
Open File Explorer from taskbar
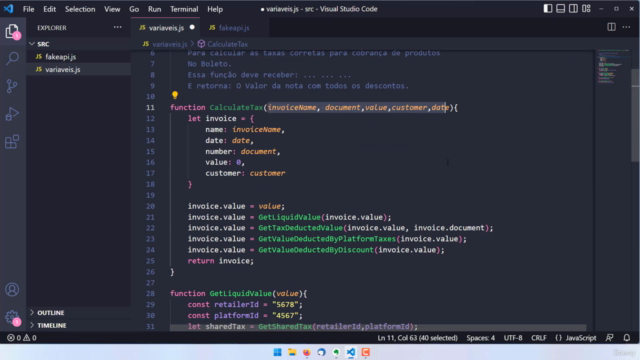pos(292,352)
